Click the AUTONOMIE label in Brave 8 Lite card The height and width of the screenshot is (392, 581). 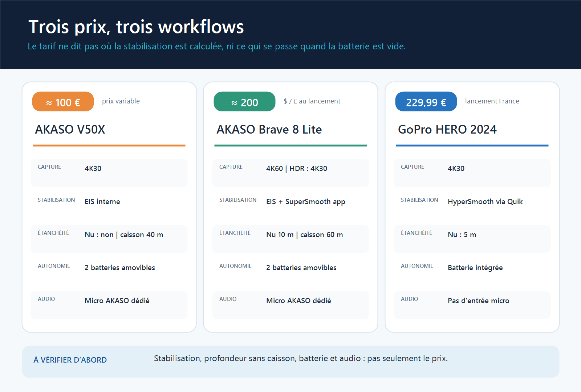point(235,266)
